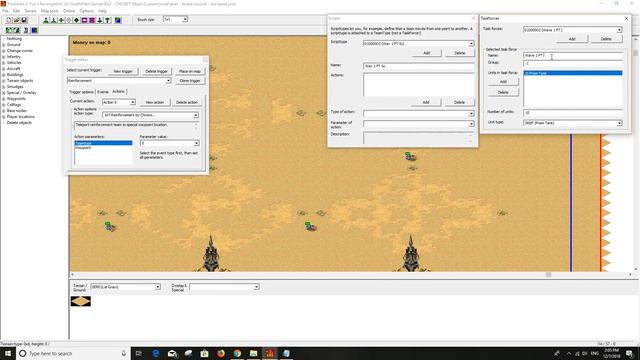Click the Clone trigger button
The height and width of the screenshot is (360, 640).
(x=190, y=81)
